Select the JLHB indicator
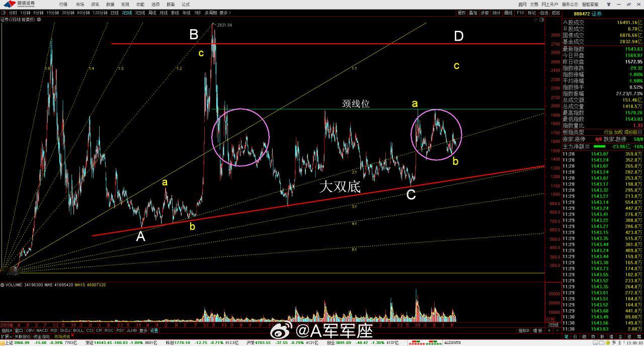 [x=132, y=331]
